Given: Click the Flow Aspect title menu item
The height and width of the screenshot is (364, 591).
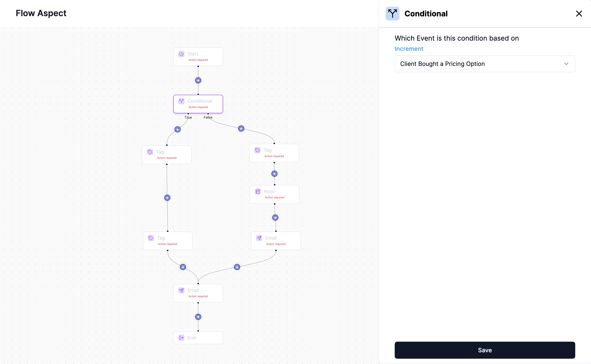Looking at the screenshot, I should tap(41, 13).
